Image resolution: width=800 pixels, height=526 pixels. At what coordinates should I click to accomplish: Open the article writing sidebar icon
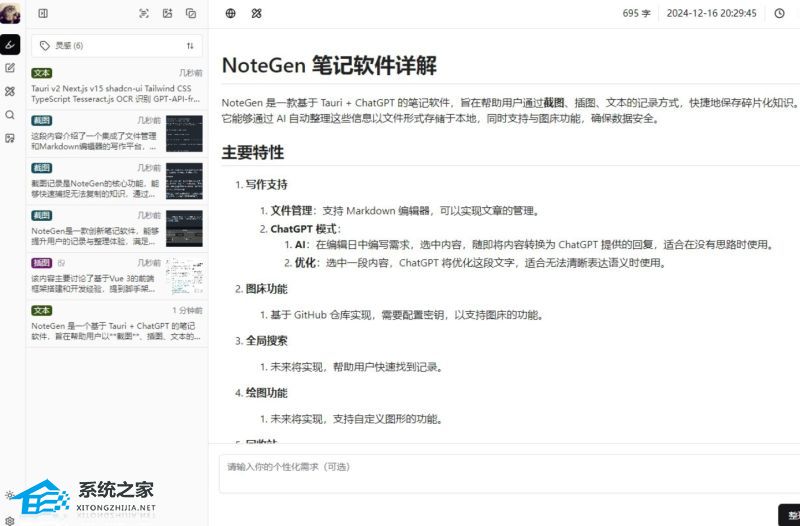tap(10, 68)
